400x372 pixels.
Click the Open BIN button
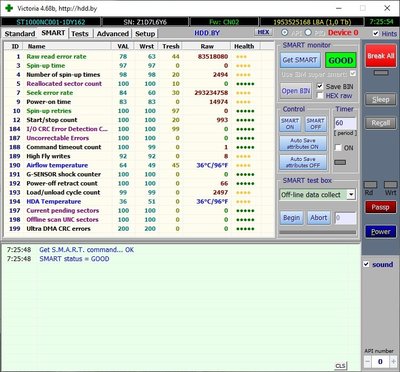pyautogui.click(x=296, y=91)
